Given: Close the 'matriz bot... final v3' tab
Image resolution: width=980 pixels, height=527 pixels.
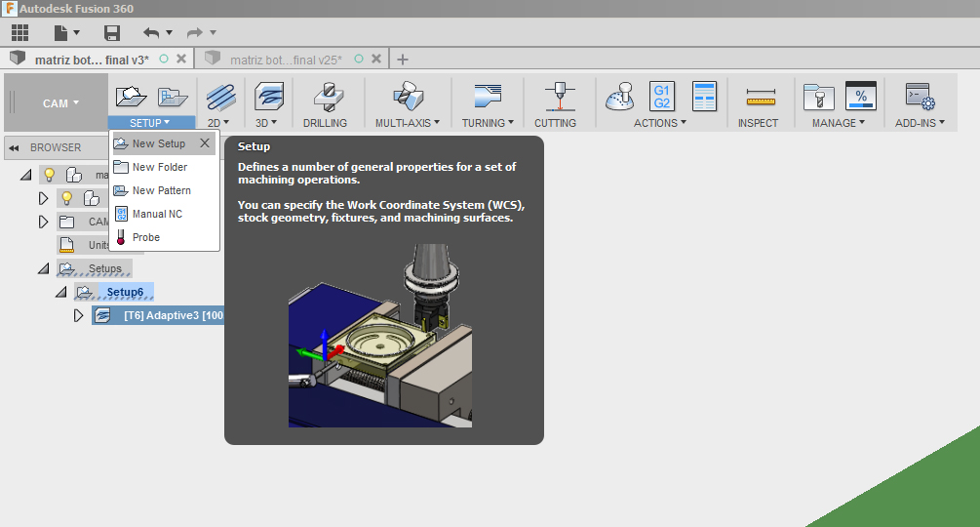Looking at the screenshot, I should (181, 59).
